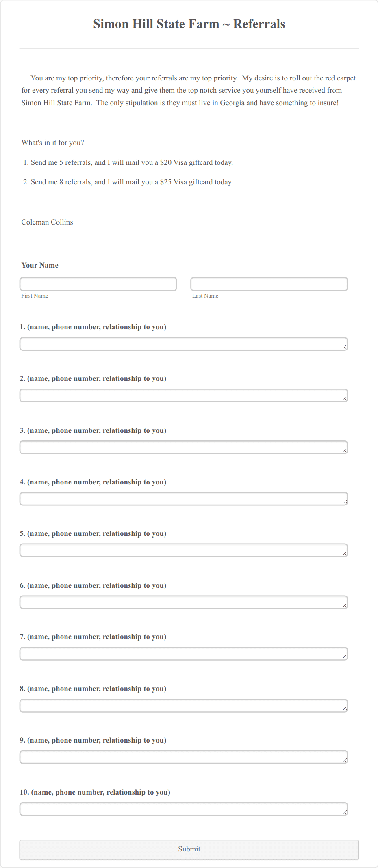Select the form title Simon Hill State Farm
Image resolution: width=378 pixels, height=868 pixels.
click(x=189, y=24)
